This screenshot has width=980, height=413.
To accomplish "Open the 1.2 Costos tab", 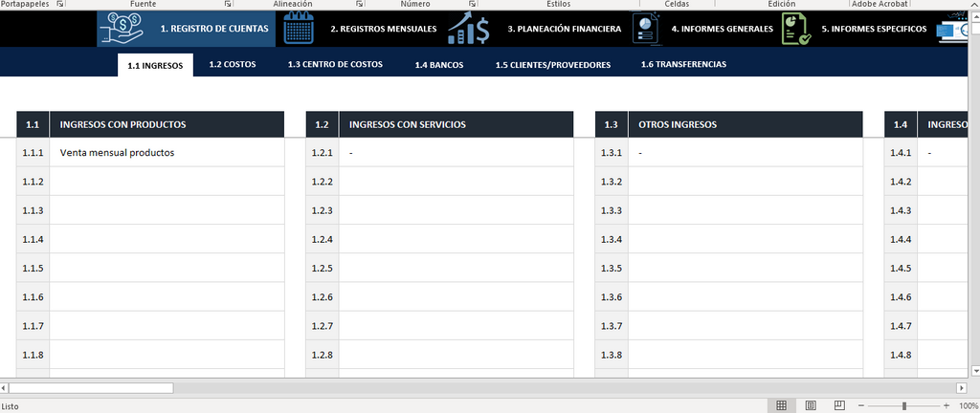I will tap(233, 64).
